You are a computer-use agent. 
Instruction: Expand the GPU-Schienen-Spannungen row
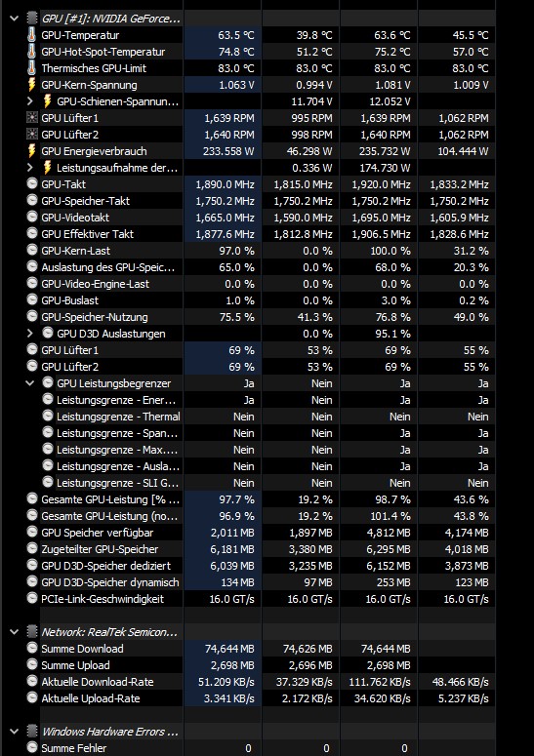pyautogui.click(x=30, y=101)
